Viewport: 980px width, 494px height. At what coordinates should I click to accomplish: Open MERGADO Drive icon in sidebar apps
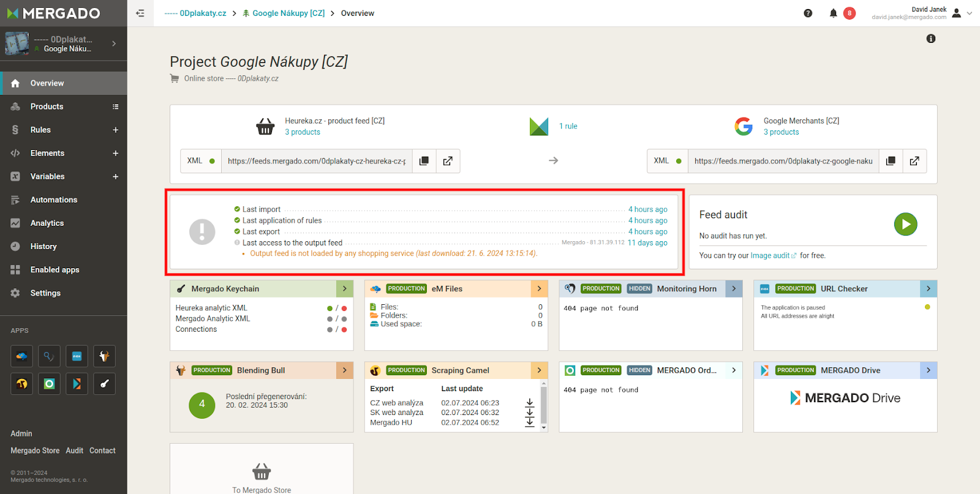click(x=77, y=384)
